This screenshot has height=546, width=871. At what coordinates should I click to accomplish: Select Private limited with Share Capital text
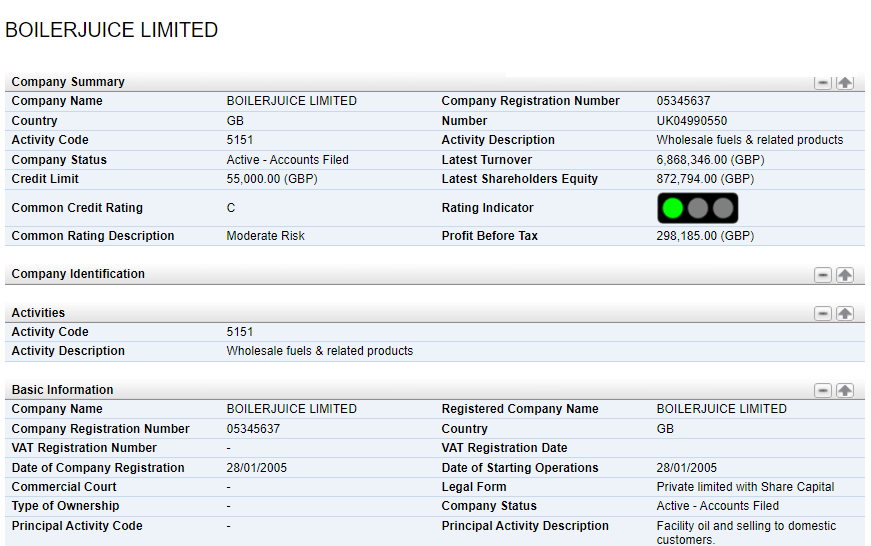tap(745, 487)
